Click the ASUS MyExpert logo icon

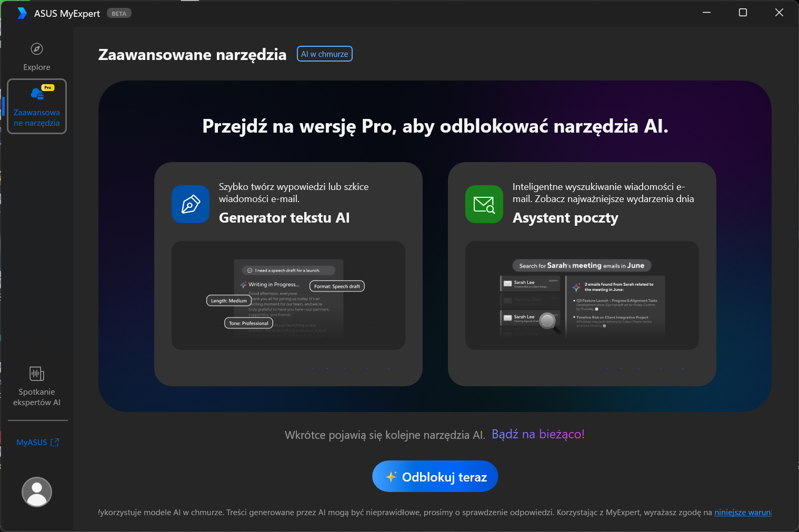[22, 13]
